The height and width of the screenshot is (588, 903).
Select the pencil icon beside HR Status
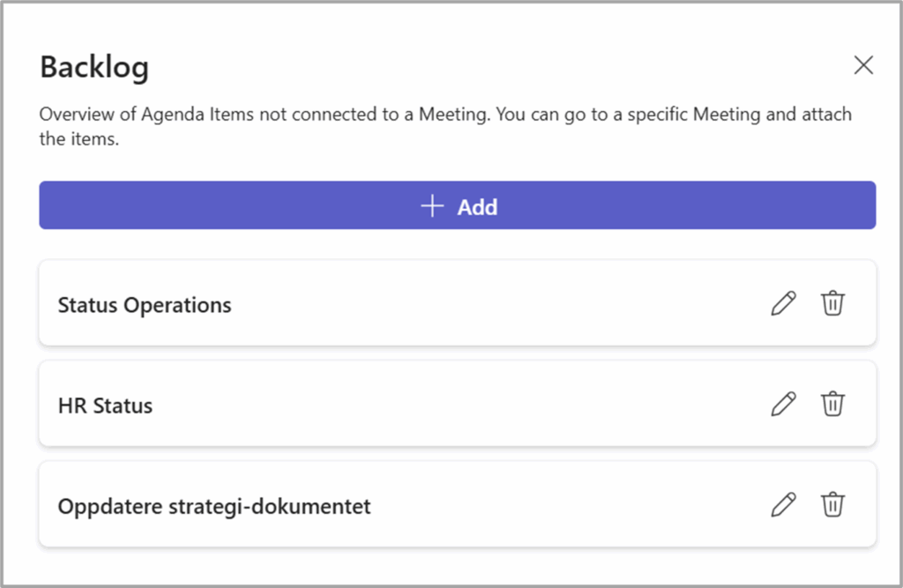(x=783, y=404)
